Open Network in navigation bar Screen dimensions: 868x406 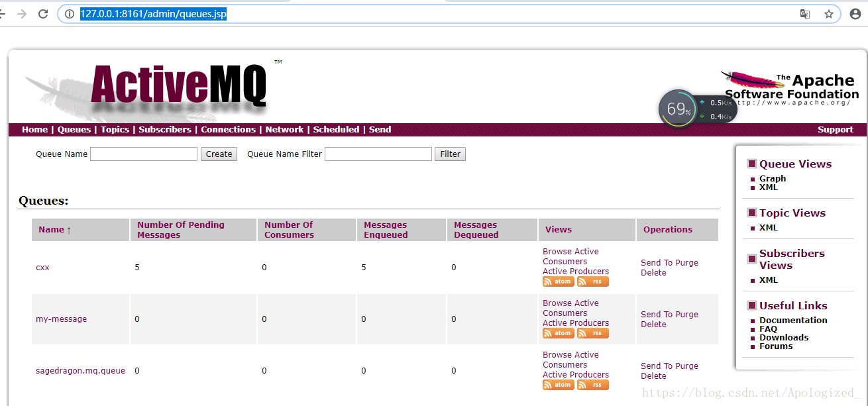click(284, 130)
